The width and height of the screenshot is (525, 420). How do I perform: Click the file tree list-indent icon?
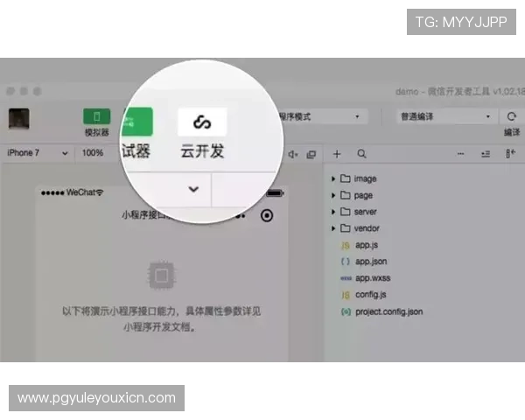click(x=486, y=154)
